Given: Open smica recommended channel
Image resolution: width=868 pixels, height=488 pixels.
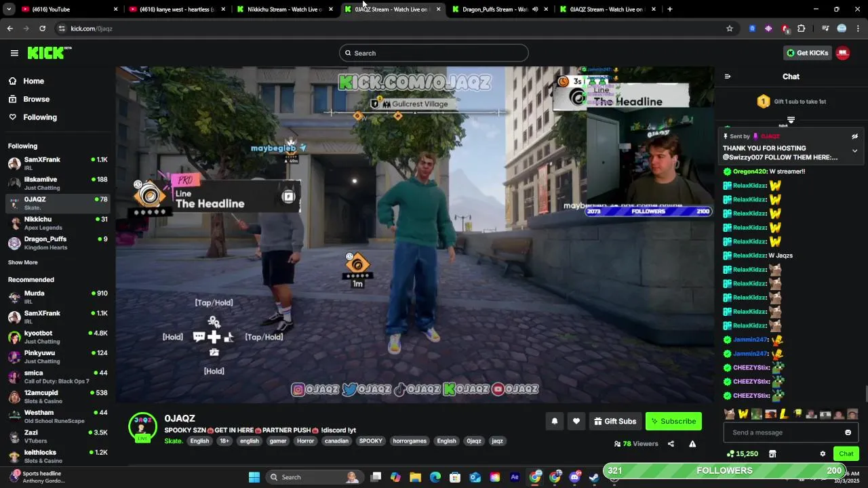Looking at the screenshot, I should pos(58,377).
